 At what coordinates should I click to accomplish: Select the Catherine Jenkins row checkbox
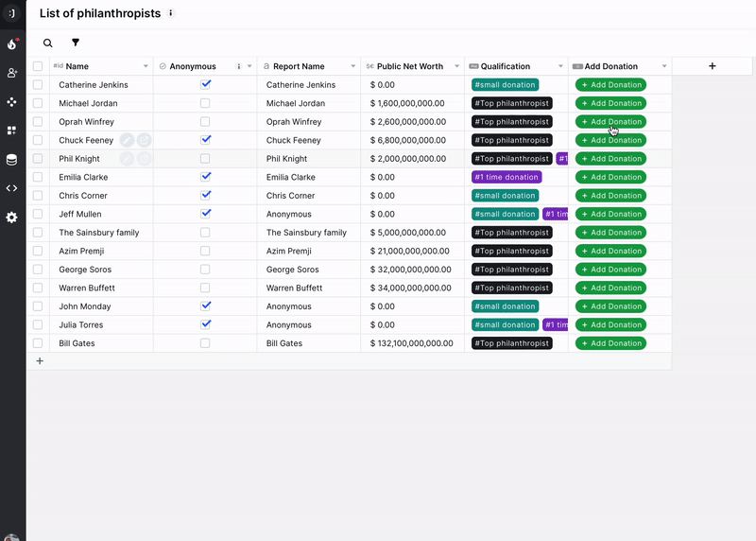coord(38,85)
